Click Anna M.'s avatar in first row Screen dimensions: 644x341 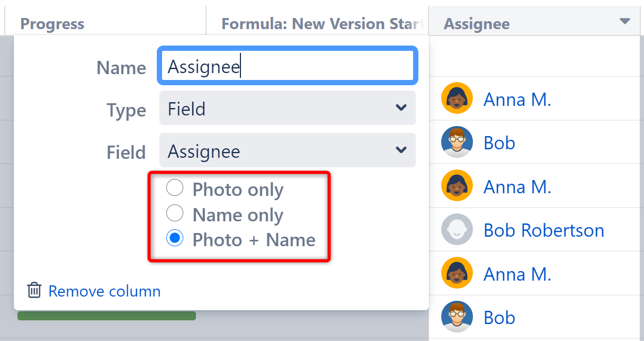pos(457,98)
